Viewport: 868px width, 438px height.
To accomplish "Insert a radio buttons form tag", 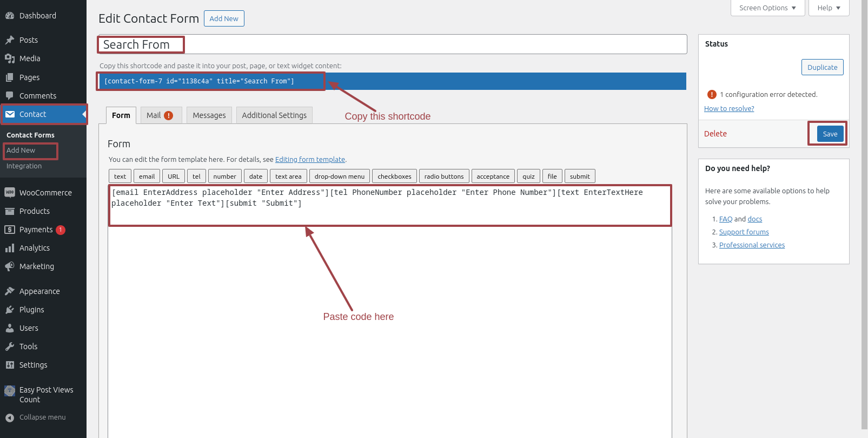I will (443, 176).
